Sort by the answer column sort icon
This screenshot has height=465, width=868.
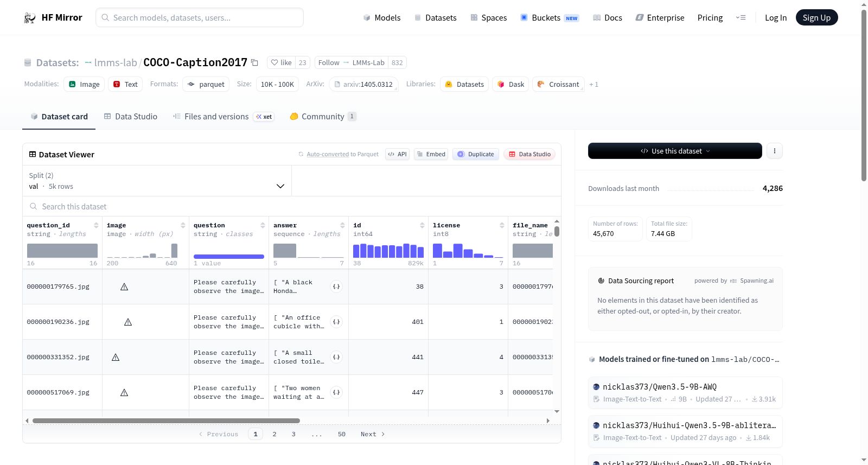(x=342, y=225)
